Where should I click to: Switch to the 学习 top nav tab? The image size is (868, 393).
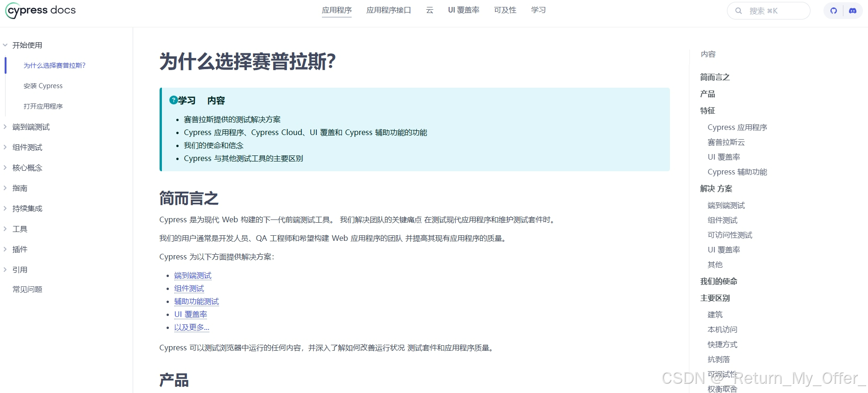538,10
